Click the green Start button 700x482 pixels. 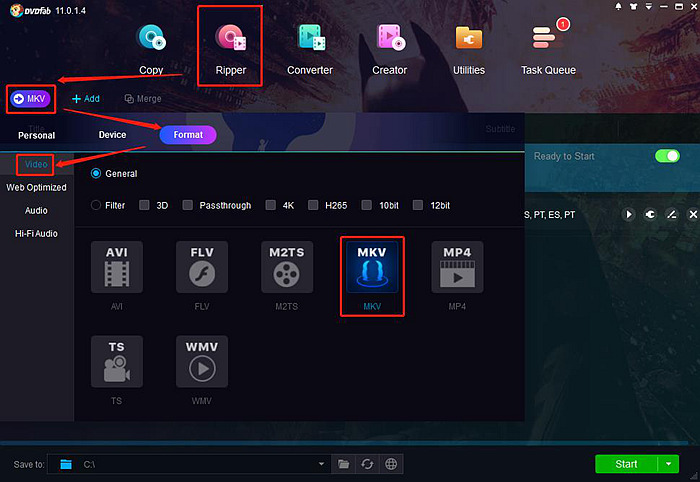click(626, 464)
